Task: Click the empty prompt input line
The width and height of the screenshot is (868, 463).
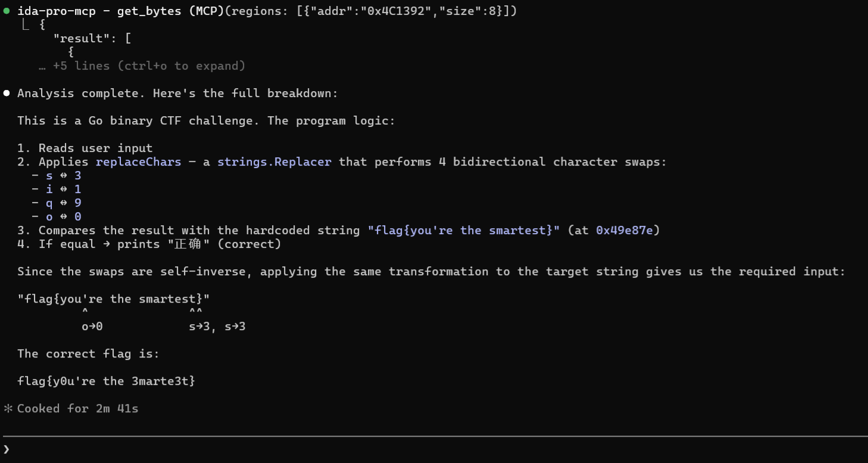Action: [417, 449]
